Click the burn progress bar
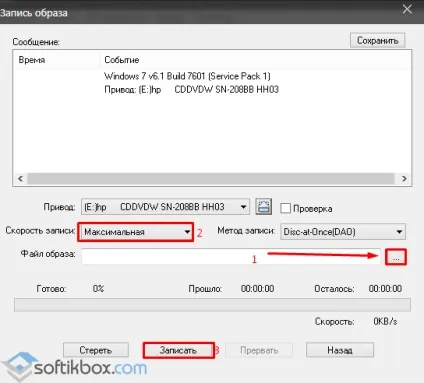The image size is (424, 383). [x=212, y=305]
